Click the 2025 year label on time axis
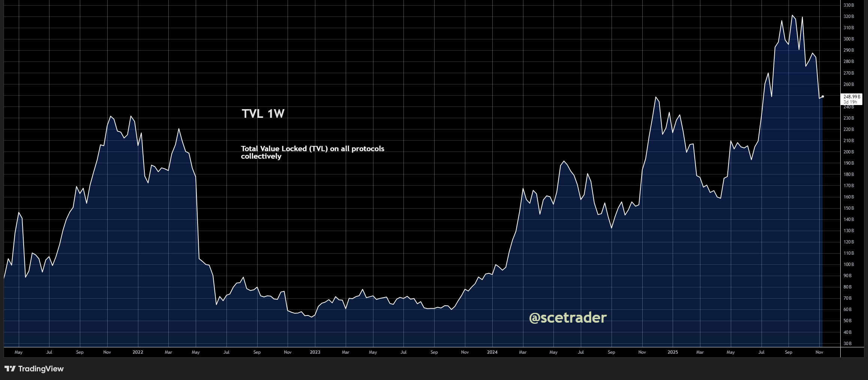This screenshot has height=380, width=868. pos(673,352)
